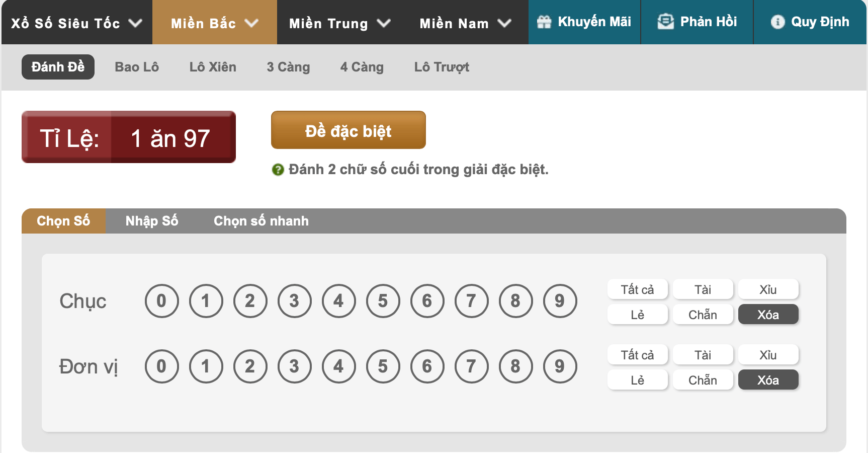Toggle Lẻ selection for the Chục row
The height and width of the screenshot is (453, 868).
637,314
